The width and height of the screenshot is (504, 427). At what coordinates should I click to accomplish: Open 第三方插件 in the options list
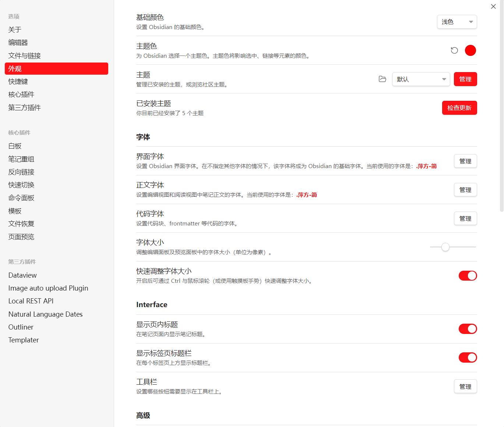tap(56, 107)
